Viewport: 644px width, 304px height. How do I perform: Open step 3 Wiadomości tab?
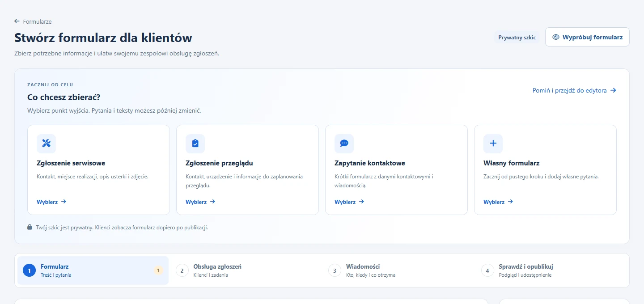(398, 270)
